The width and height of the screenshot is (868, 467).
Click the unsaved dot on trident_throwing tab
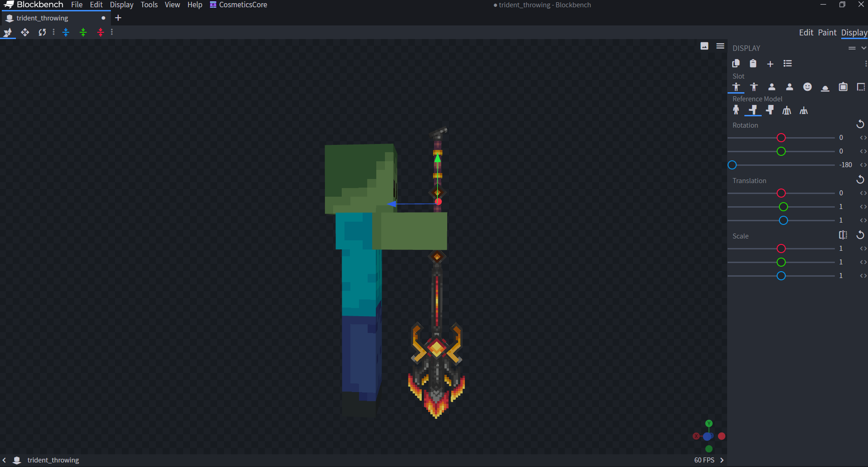104,18
